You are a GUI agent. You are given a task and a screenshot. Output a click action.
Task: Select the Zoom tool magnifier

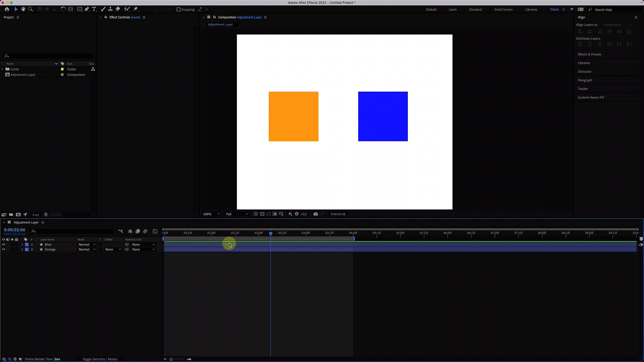coord(31,9)
